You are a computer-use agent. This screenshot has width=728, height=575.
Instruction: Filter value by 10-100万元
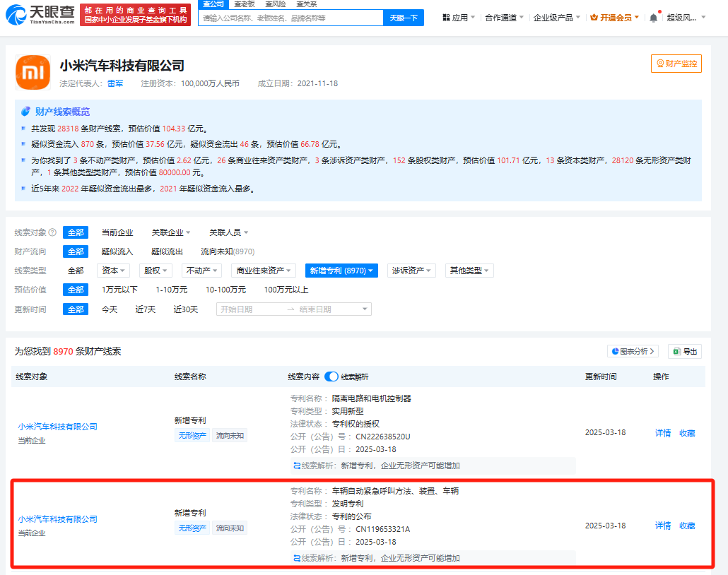click(225, 290)
